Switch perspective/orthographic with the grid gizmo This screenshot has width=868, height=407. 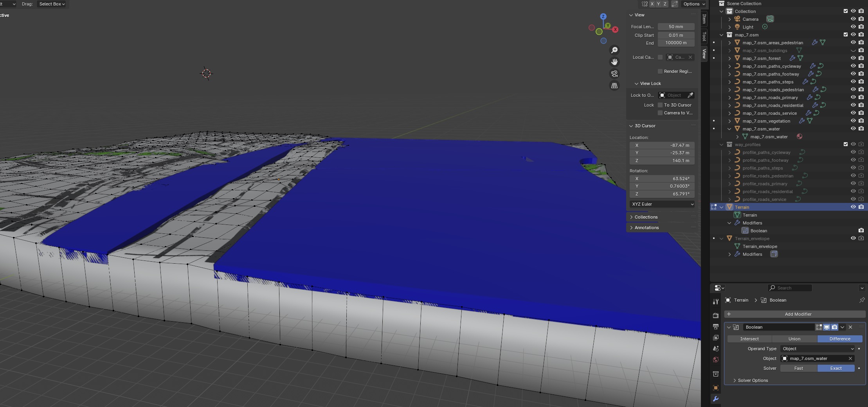(x=614, y=85)
